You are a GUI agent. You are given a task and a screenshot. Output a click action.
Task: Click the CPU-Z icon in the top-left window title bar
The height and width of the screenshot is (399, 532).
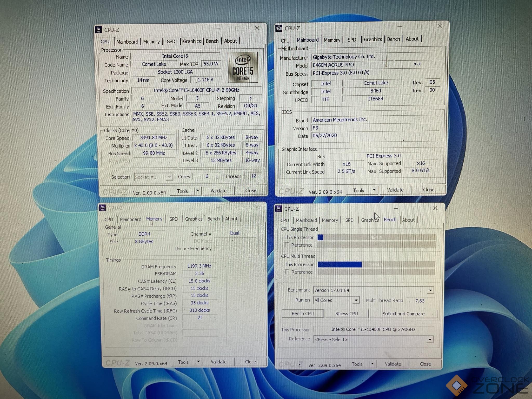coord(98,30)
